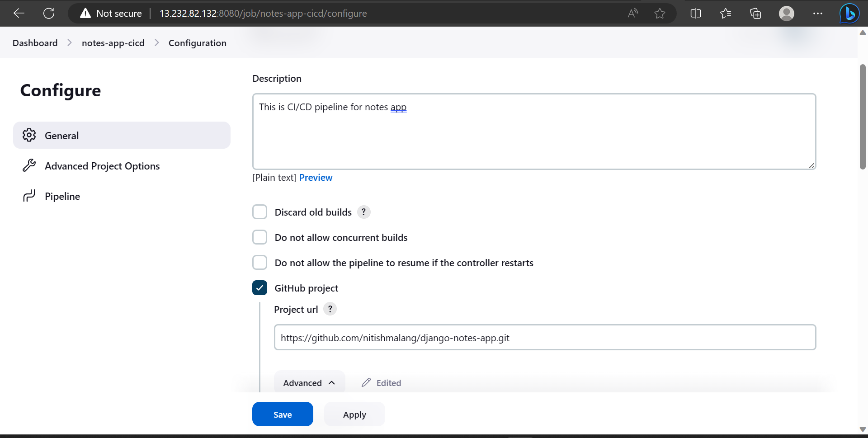
Task: Click the Edited pencil icon near Advanced
Action: pyautogui.click(x=366, y=382)
